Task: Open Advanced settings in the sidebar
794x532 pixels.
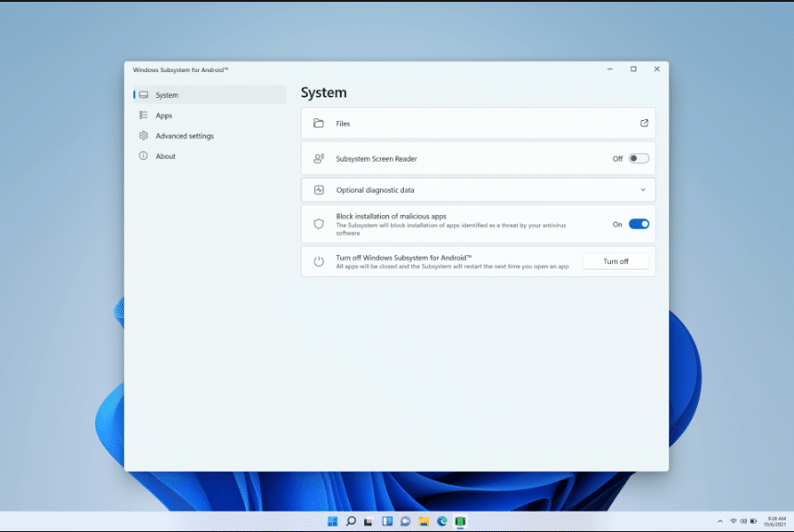Action: click(x=184, y=136)
